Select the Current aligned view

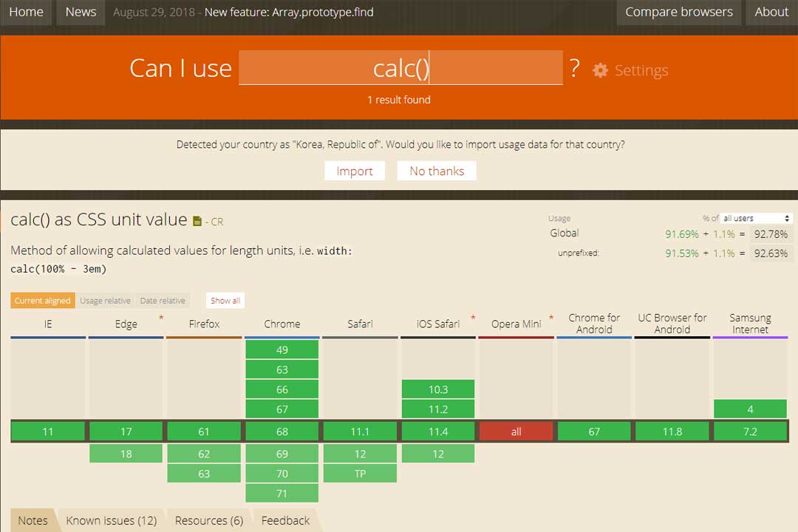[x=42, y=300]
